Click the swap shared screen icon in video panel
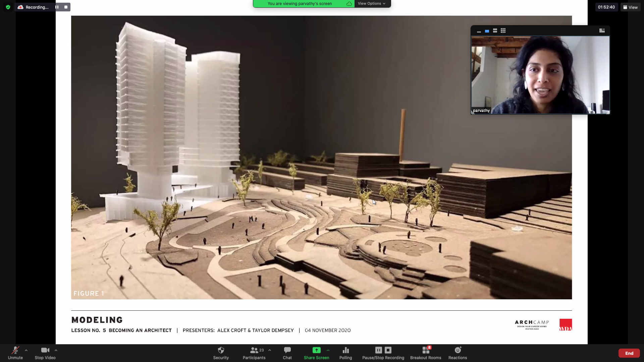The height and width of the screenshot is (362, 644). tap(602, 31)
